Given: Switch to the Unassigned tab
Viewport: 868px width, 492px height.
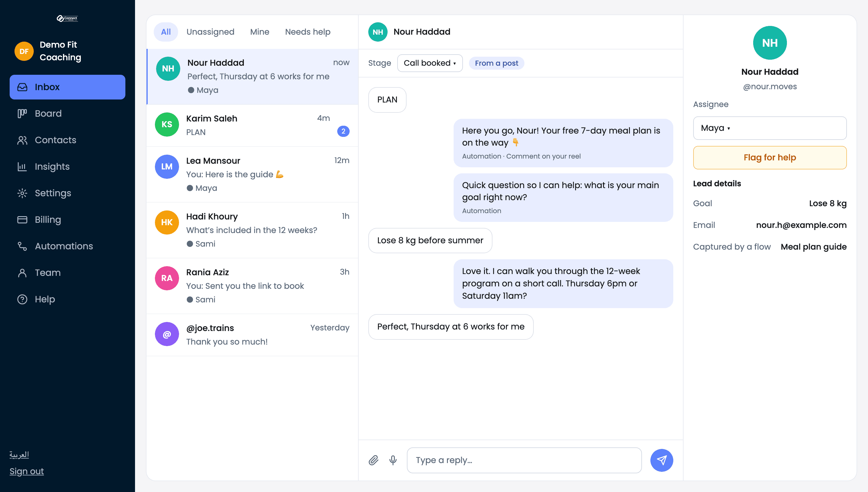Looking at the screenshot, I should [x=210, y=32].
